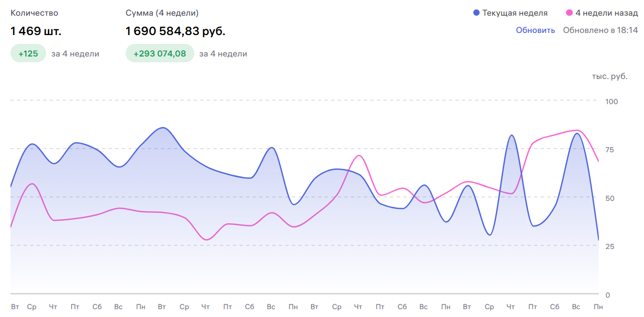Click the Обновить refresh link
644x317 pixels.
click(x=535, y=30)
